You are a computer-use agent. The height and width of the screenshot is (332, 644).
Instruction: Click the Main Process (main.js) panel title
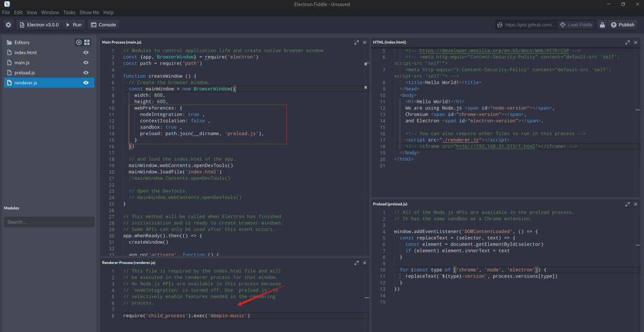tap(122, 42)
